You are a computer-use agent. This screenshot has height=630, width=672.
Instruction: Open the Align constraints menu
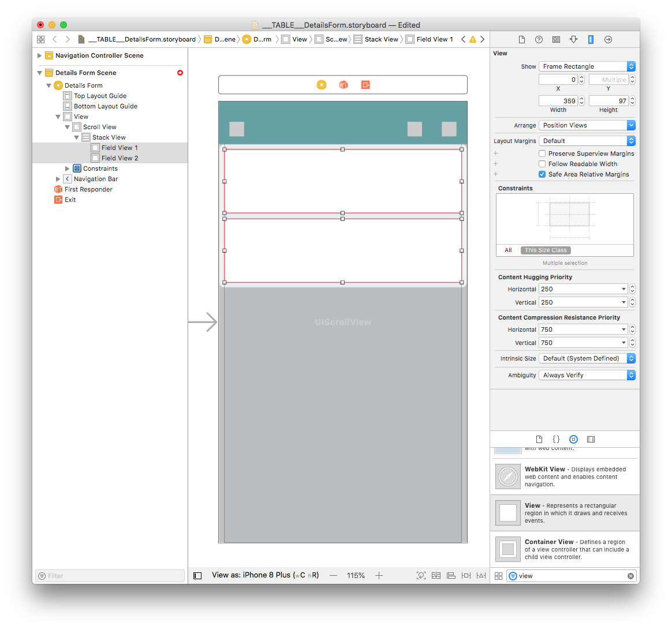451,576
